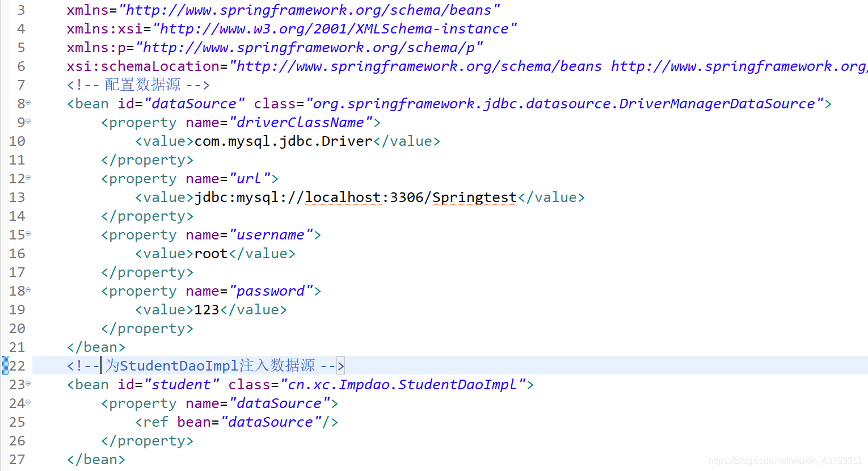Collapse username property fold at line 15
Screen dimensions: 868x471
[28, 234]
